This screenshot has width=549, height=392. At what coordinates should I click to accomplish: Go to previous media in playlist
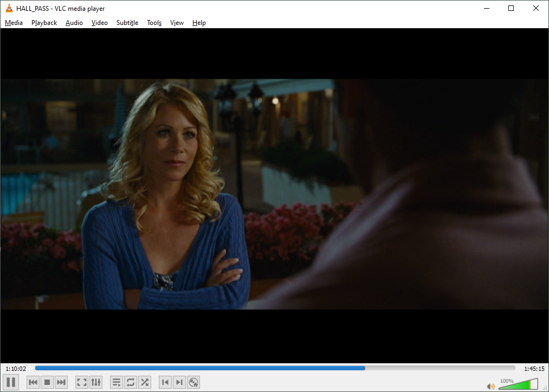pyautogui.click(x=33, y=382)
